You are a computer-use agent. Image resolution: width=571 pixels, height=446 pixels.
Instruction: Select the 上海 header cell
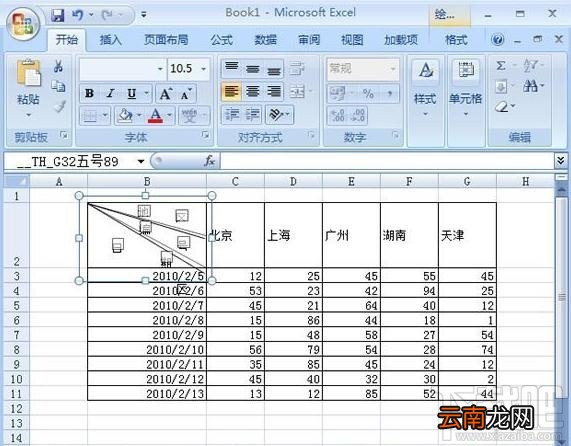point(294,235)
